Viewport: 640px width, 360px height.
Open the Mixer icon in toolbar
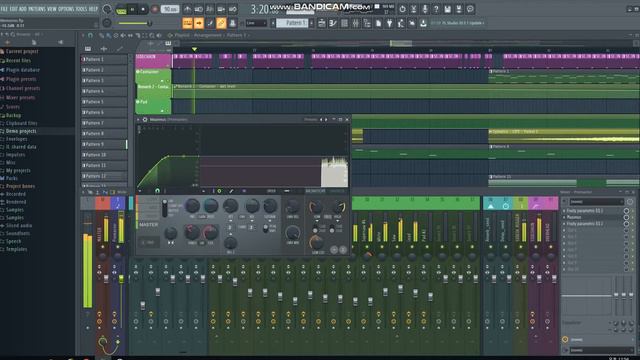point(356,23)
